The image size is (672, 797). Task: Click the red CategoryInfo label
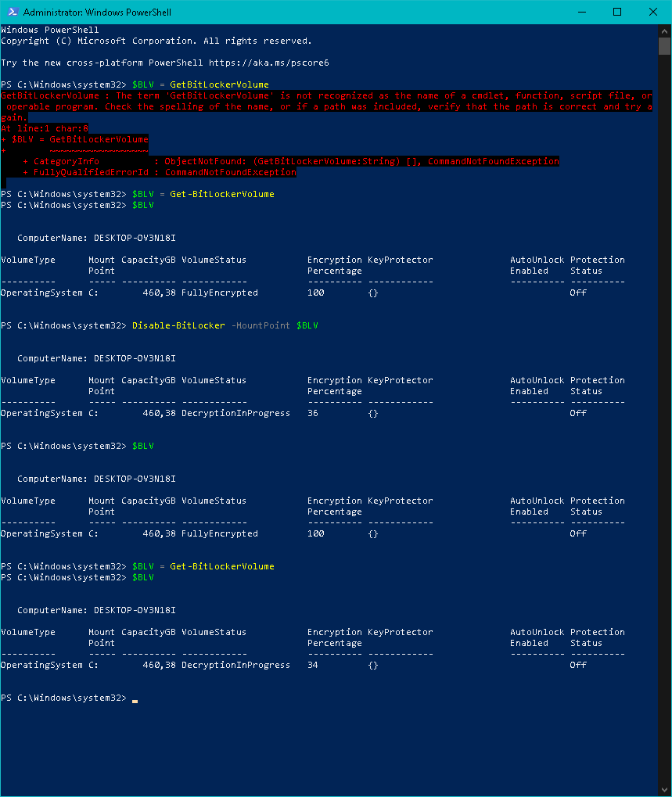click(66, 161)
